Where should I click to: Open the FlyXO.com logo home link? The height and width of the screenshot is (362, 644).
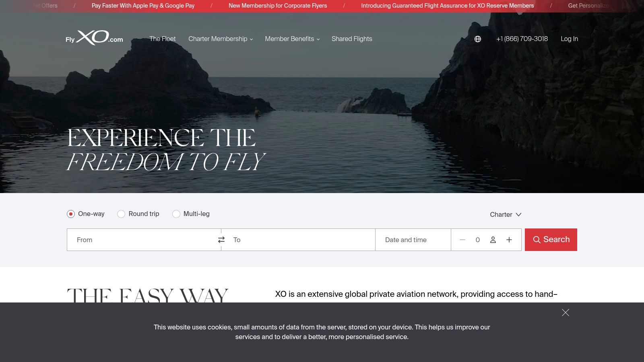[x=94, y=38]
